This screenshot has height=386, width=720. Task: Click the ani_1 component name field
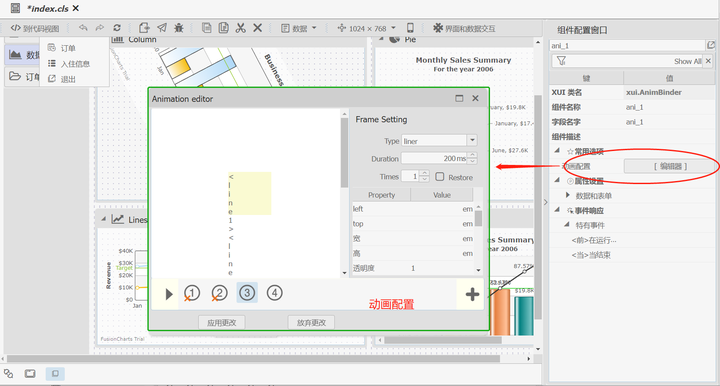(x=628, y=45)
